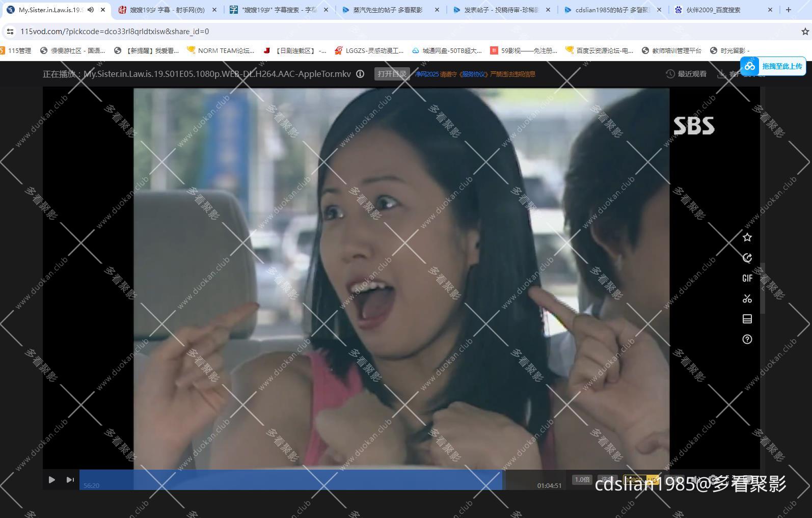812x518 pixels.
Task: Click the rotate/replay icon below the star
Action: (x=747, y=258)
